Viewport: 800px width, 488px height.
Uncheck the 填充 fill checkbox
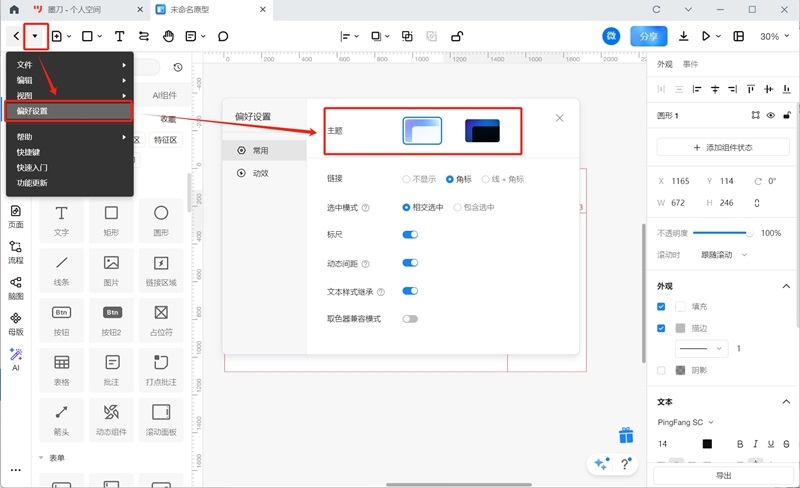661,306
